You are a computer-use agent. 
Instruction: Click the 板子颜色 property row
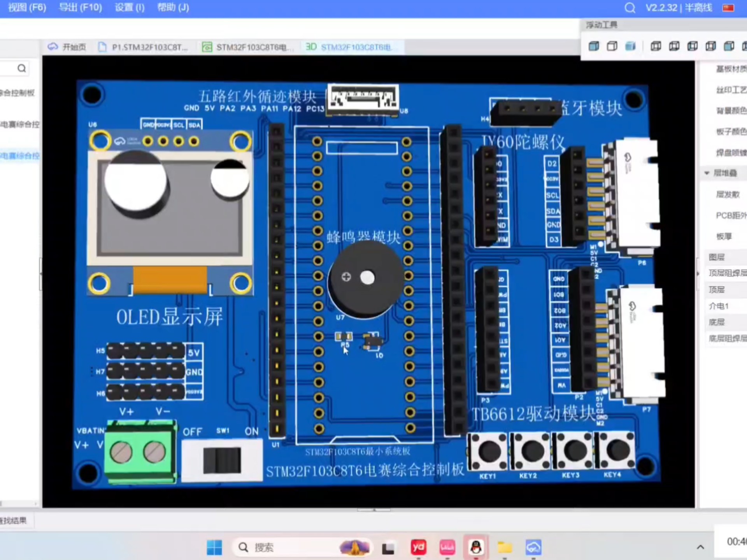tap(731, 132)
